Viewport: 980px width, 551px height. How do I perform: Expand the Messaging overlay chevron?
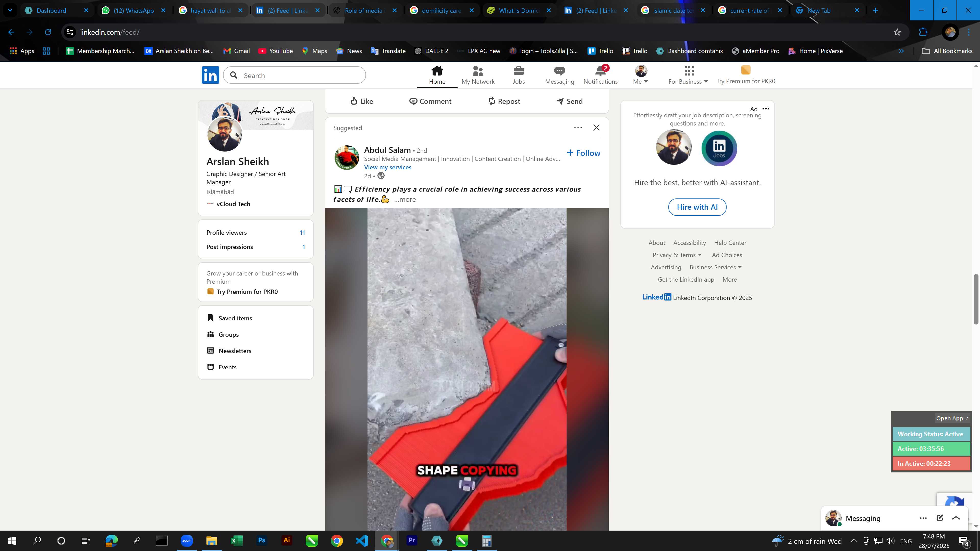coord(956,518)
